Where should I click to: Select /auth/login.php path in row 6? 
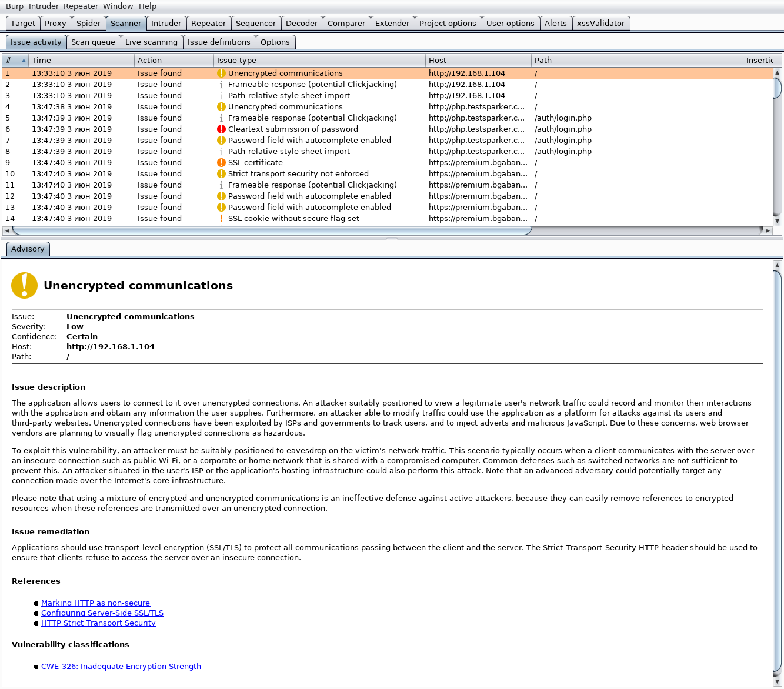563,129
